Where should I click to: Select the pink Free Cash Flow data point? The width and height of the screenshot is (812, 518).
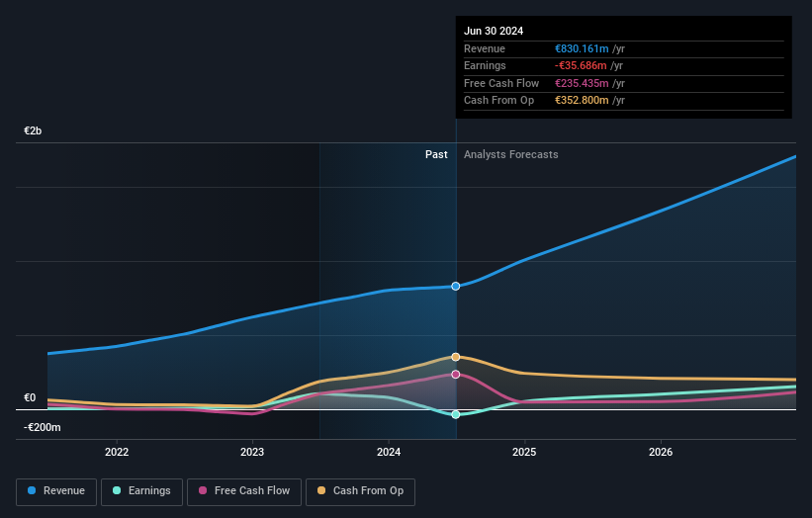(x=456, y=375)
